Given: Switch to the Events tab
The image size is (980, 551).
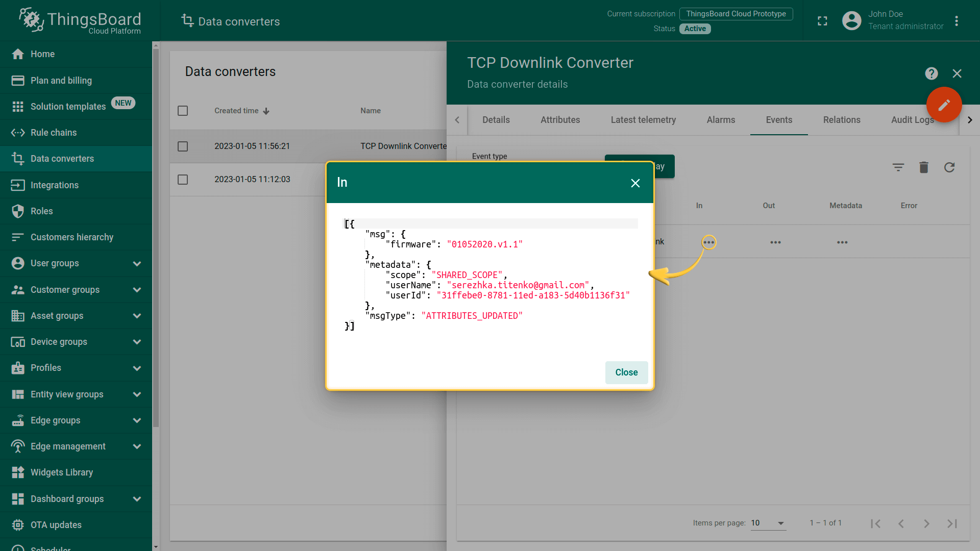Looking at the screenshot, I should (x=779, y=120).
